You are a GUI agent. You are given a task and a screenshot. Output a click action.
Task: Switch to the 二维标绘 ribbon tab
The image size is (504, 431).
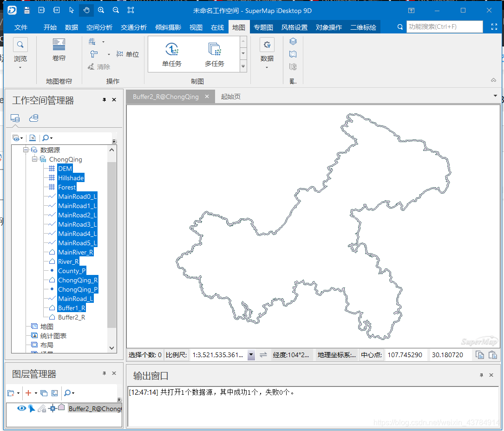(363, 27)
